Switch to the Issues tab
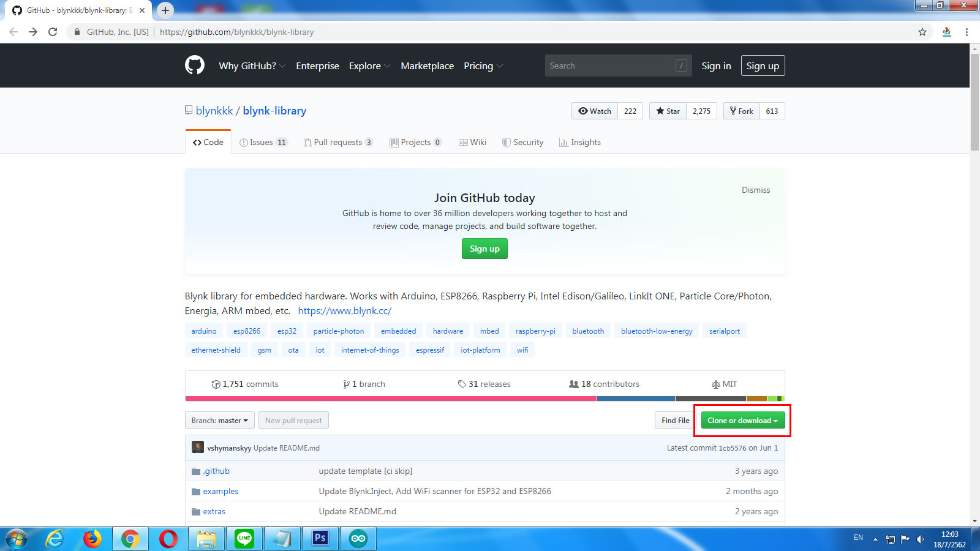The image size is (980, 551). pos(263,142)
